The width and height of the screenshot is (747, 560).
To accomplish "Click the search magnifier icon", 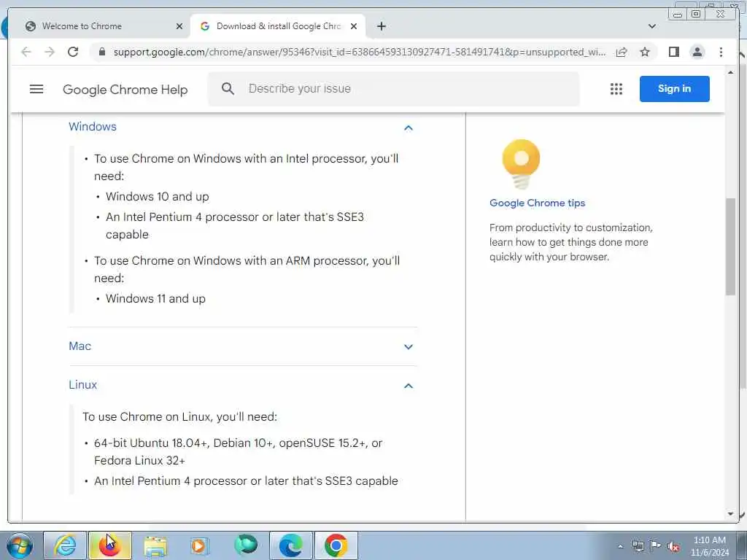I will click(x=228, y=88).
